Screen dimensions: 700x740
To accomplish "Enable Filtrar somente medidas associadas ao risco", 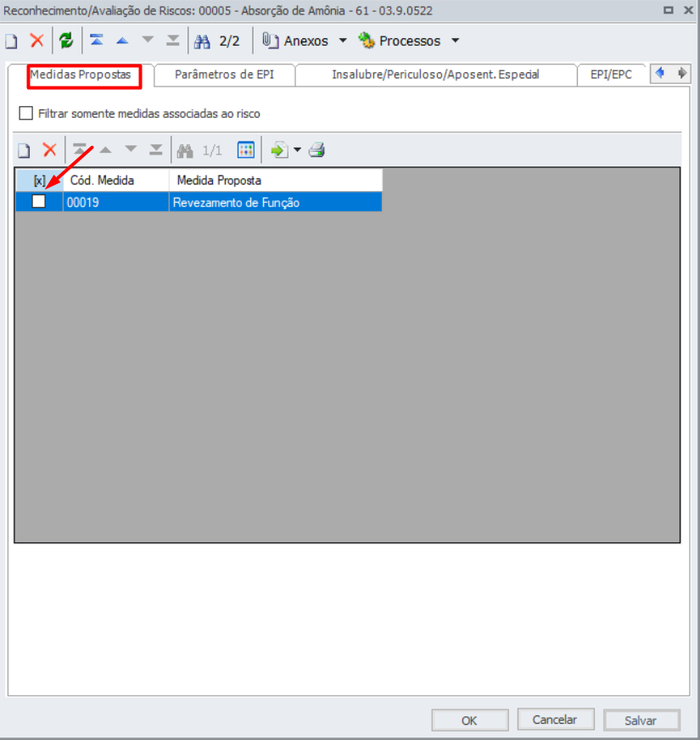I will coord(26,113).
